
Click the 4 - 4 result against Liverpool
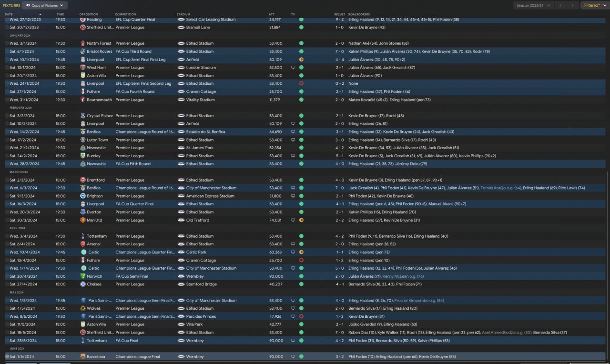[339, 60]
